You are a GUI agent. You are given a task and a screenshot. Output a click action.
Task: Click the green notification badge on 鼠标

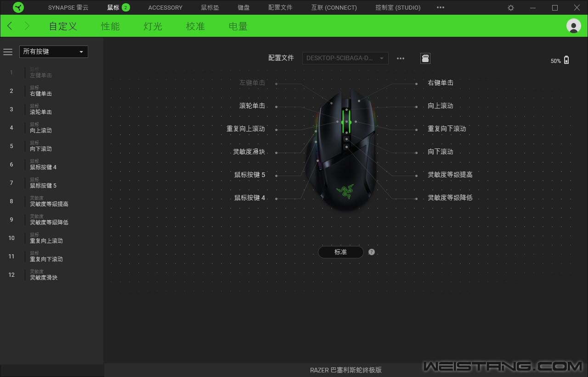(x=126, y=7)
